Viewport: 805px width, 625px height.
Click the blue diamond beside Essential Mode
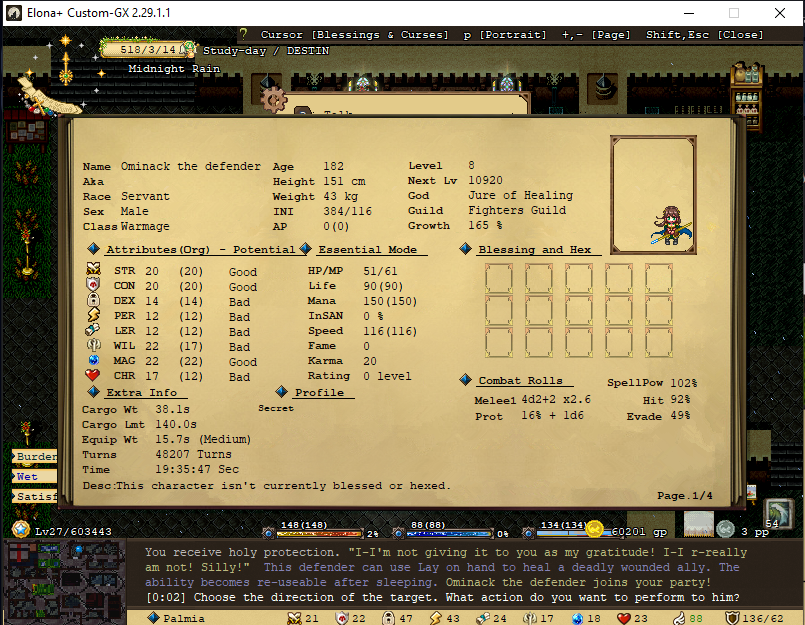pos(305,249)
